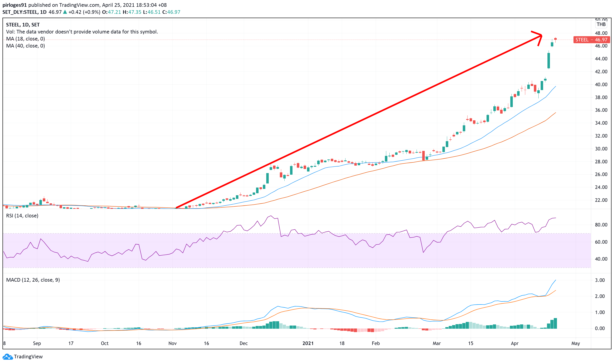Click the last red candle at 46.97
The height and width of the screenshot is (364, 614).
(x=555, y=39)
